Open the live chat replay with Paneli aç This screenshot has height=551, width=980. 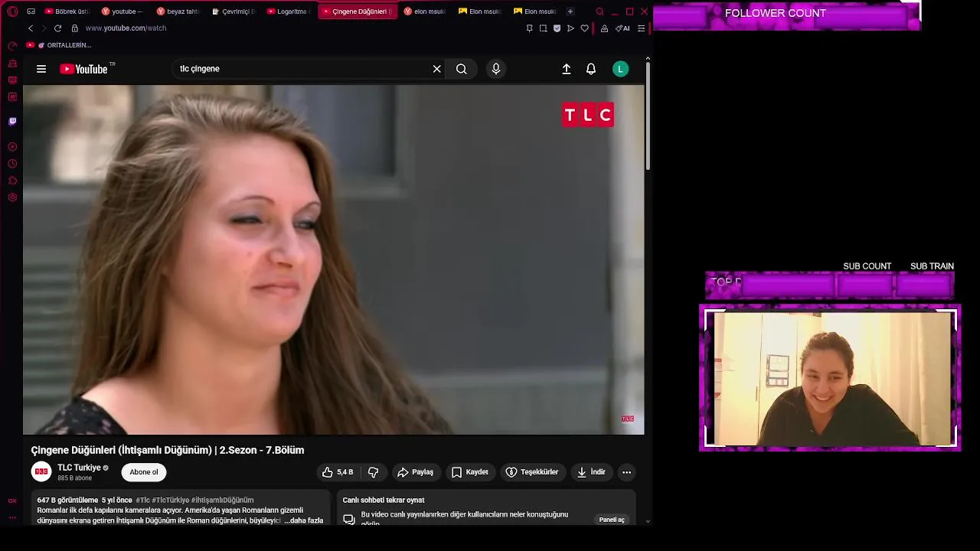pyautogui.click(x=612, y=520)
